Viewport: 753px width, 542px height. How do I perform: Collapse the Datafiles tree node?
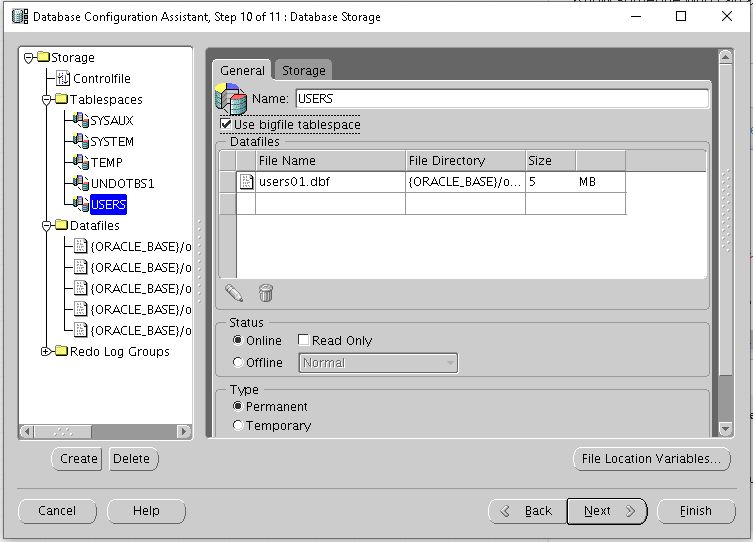tap(47, 226)
